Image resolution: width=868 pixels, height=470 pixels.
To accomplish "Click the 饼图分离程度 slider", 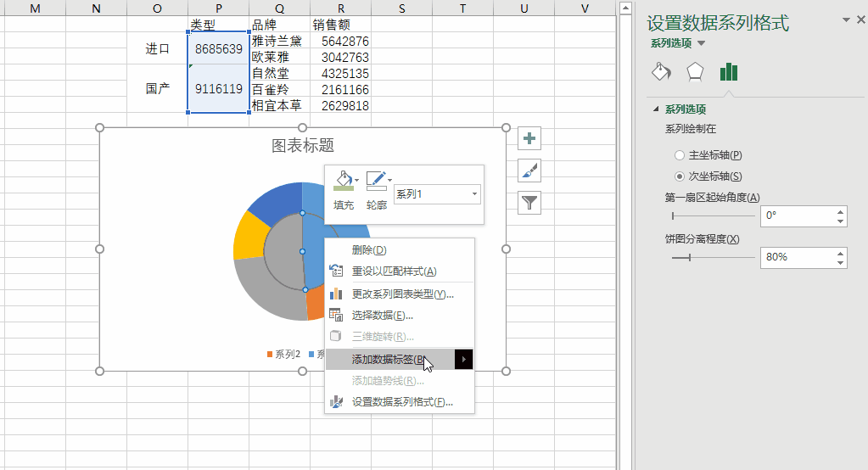I will (x=713, y=257).
